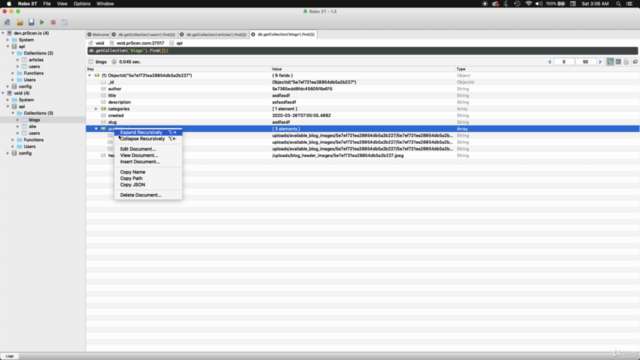Expand the categories array row
The height and width of the screenshot is (360, 640).
[x=96, y=109]
